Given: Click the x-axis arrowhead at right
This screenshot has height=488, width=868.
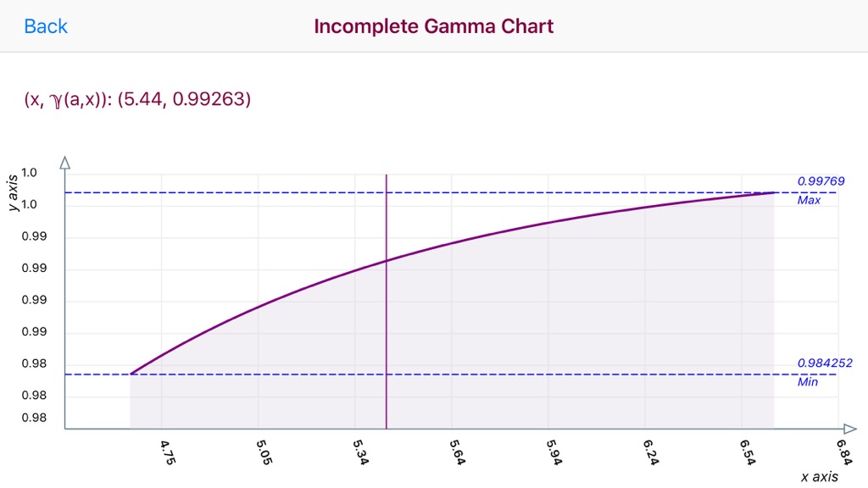Looking at the screenshot, I should pos(850,428).
